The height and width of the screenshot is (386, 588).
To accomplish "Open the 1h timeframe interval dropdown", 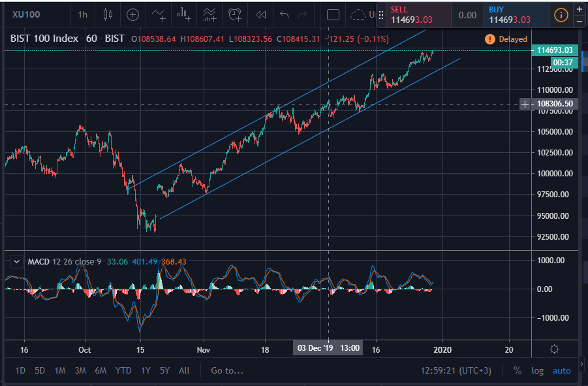I will (x=82, y=14).
